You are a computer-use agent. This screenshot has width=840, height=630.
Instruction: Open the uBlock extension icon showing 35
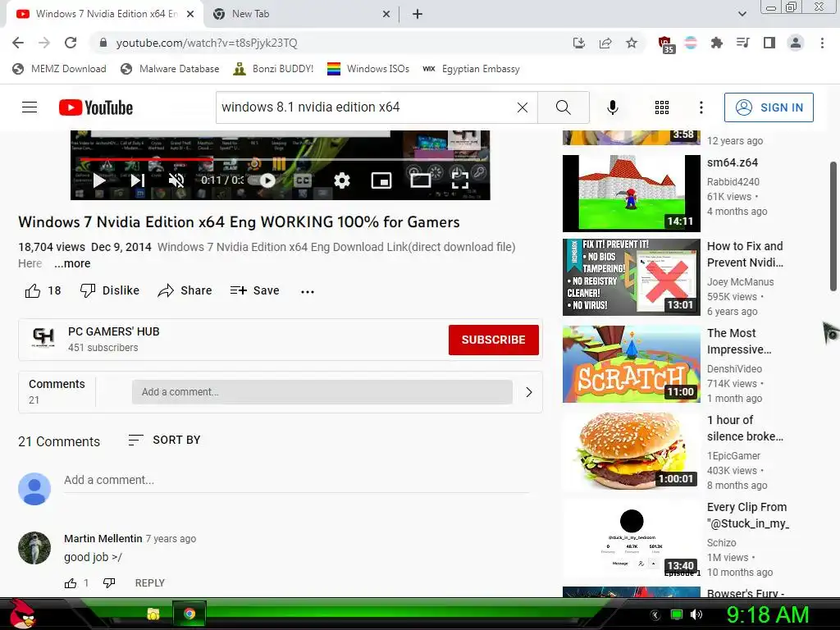click(665, 44)
